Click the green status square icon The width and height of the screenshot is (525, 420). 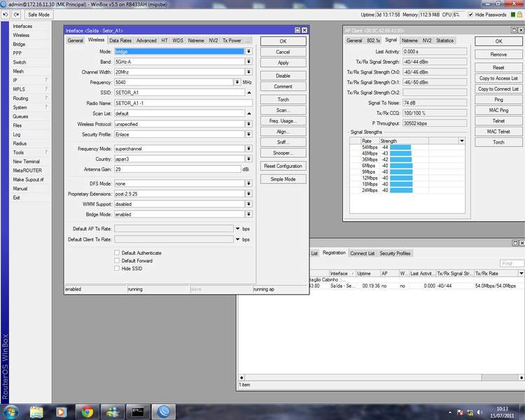pyautogui.click(x=513, y=15)
